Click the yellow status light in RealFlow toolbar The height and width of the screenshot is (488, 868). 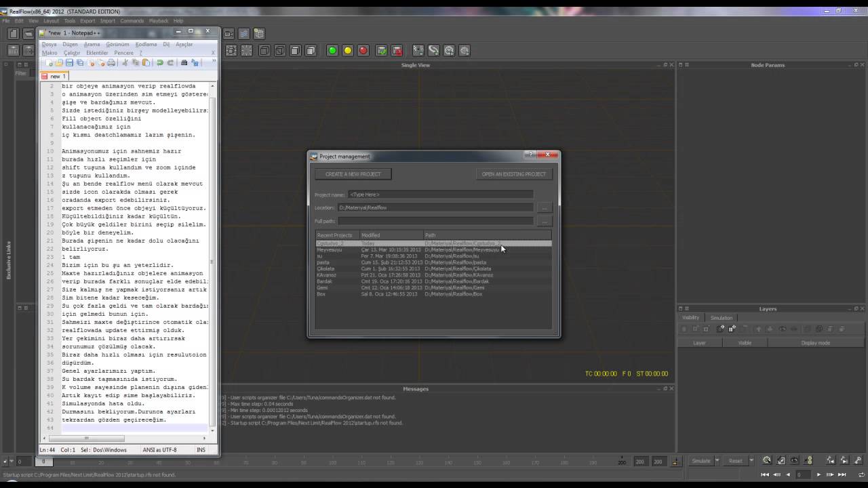(x=348, y=51)
